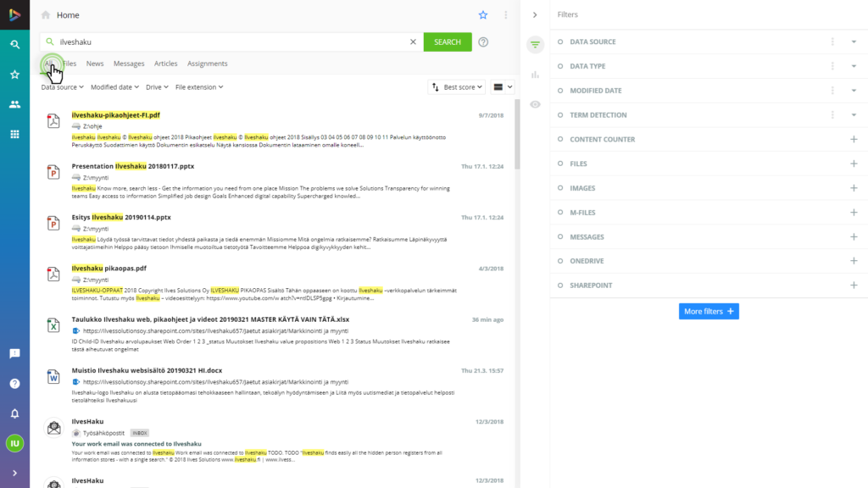
Task: Open help question icon in sidebar
Action: pyautogui.click(x=15, y=384)
